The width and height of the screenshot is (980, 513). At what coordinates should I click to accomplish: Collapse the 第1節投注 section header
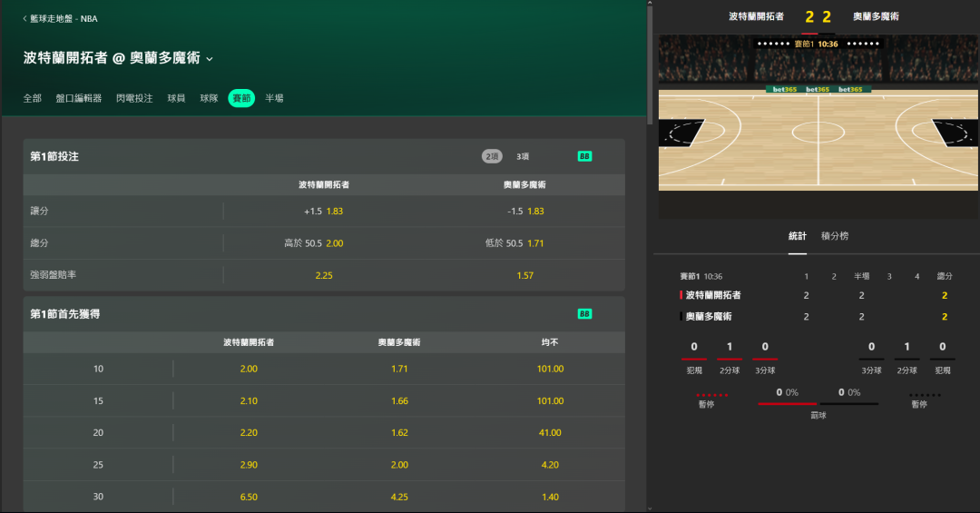(x=324, y=156)
